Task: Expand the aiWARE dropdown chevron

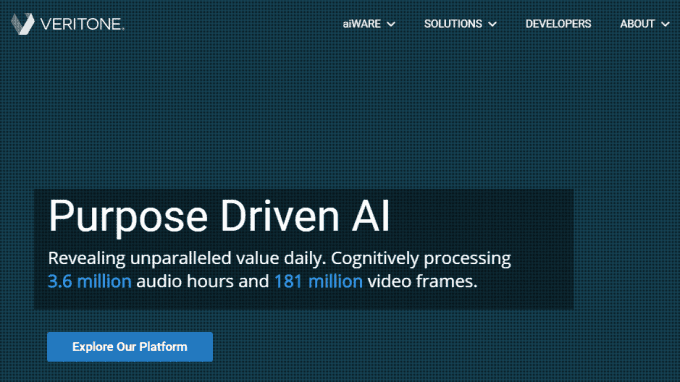Action: (x=391, y=24)
